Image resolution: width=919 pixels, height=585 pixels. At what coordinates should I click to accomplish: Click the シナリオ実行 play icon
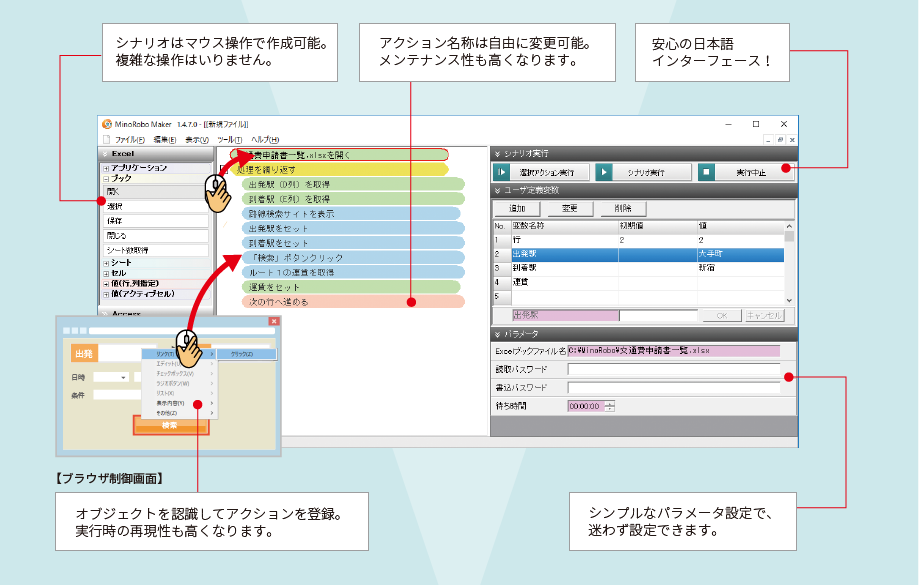604,172
